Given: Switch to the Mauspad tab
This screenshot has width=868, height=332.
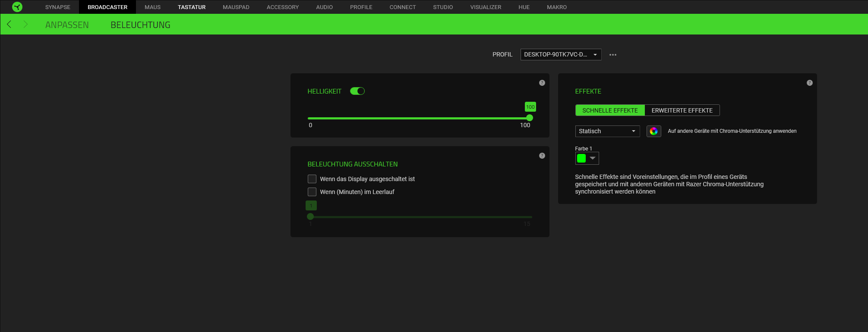Looking at the screenshot, I should [x=236, y=7].
